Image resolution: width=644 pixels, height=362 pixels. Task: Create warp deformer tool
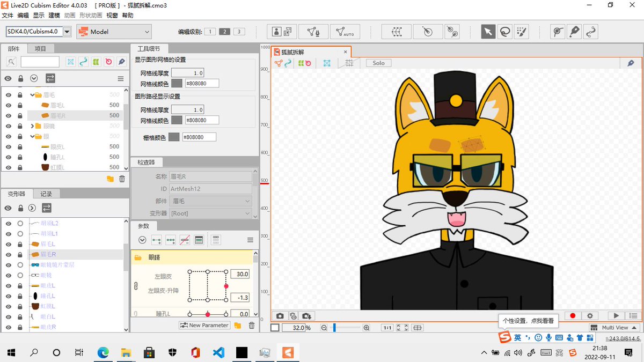(x=397, y=32)
